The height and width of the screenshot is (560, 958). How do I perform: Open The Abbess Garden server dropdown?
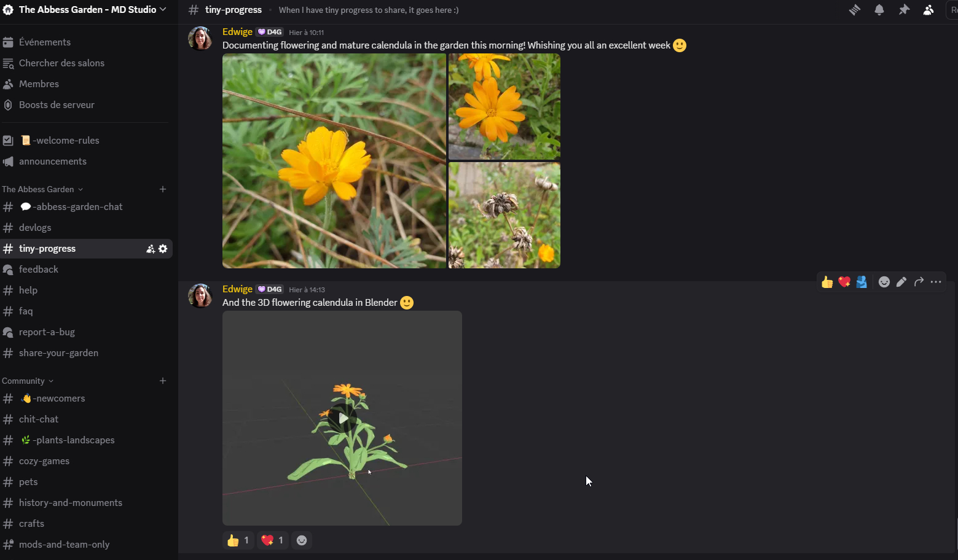pos(86,10)
